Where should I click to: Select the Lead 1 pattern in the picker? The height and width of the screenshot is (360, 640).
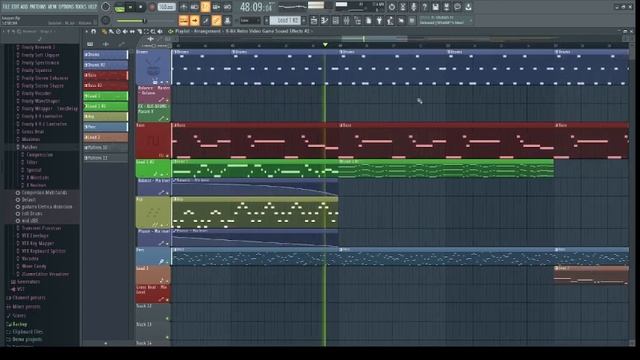(x=106, y=96)
